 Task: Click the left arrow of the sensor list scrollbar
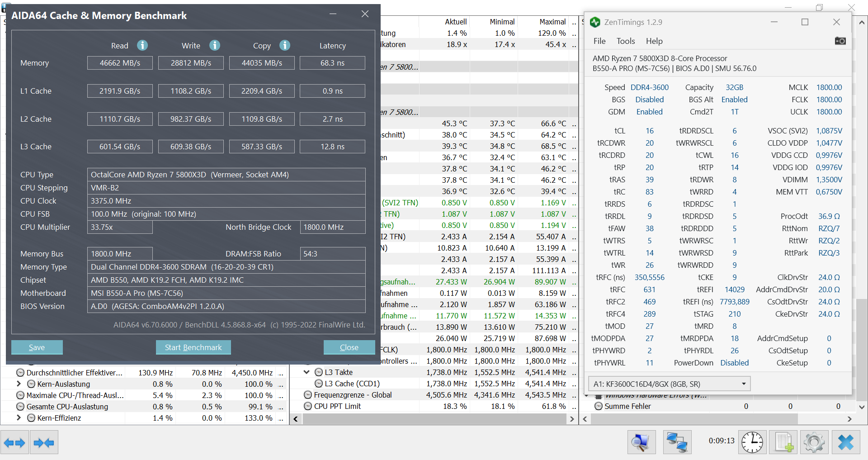[x=296, y=419]
